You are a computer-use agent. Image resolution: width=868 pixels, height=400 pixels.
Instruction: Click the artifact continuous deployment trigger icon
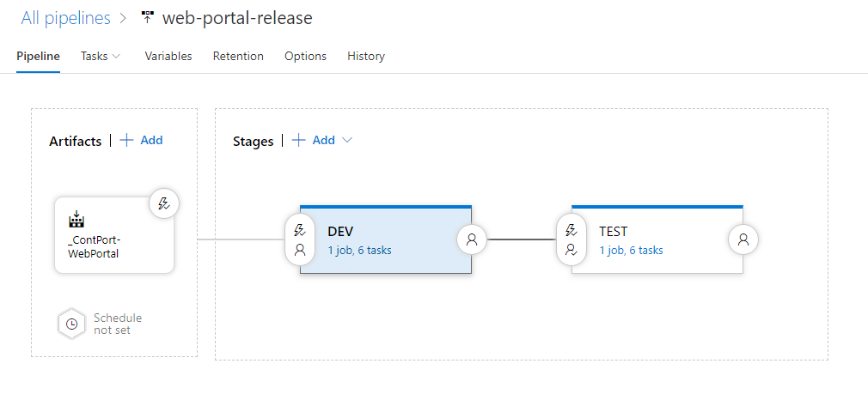point(164,203)
